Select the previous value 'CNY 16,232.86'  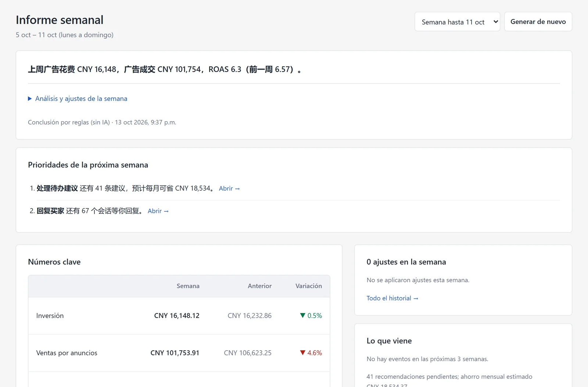click(x=250, y=316)
